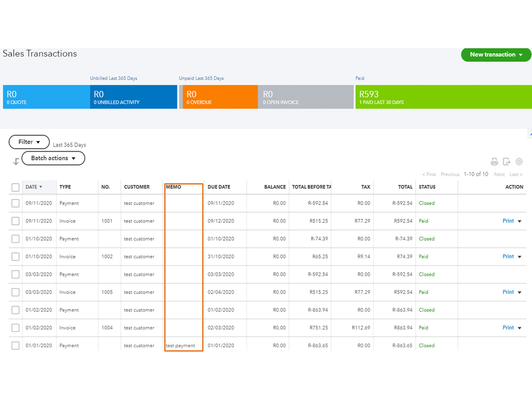The width and height of the screenshot is (532, 399).
Task: Open table settings gear icon
Action: pos(519,162)
